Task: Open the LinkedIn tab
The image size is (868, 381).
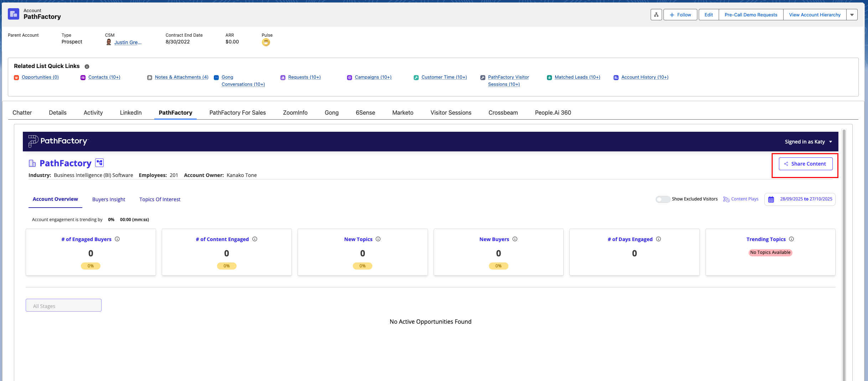Action: [131, 113]
